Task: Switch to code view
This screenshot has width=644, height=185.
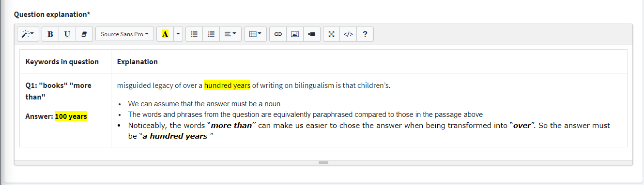Action: click(x=348, y=34)
